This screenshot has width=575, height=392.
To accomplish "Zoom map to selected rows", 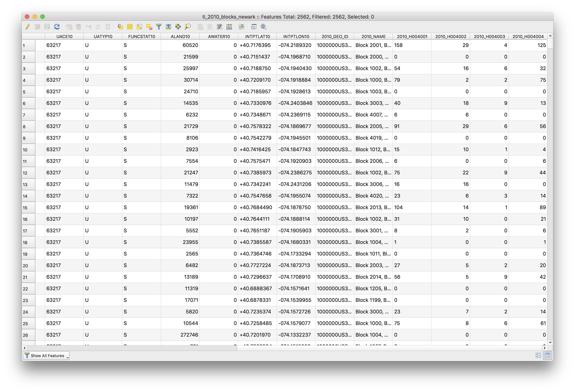I will point(188,27).
